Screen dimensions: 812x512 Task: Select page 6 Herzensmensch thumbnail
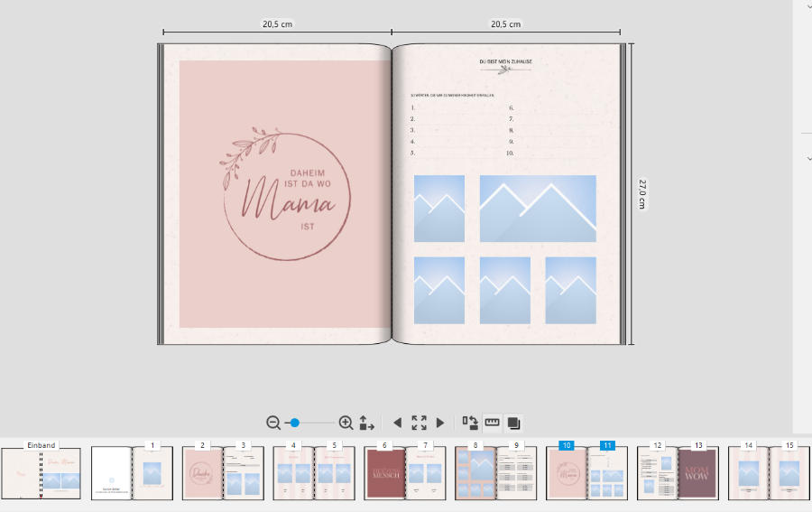(384, 474)
